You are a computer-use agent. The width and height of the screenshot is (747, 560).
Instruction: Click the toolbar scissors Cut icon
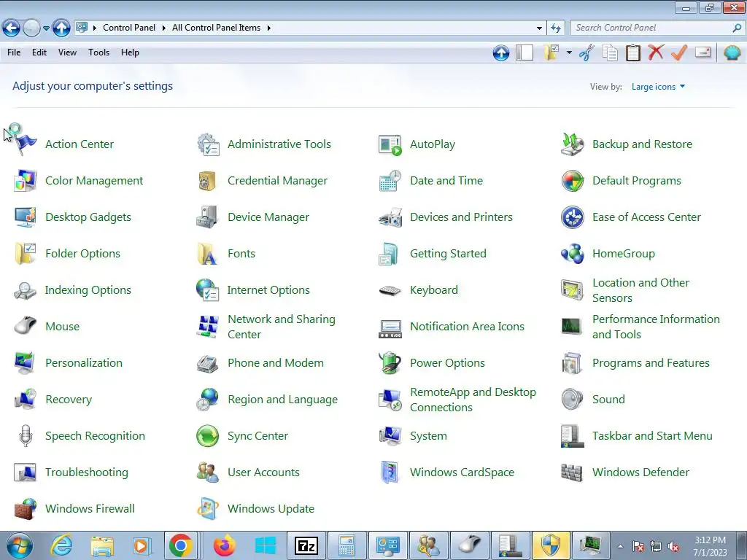pos(587,52)
